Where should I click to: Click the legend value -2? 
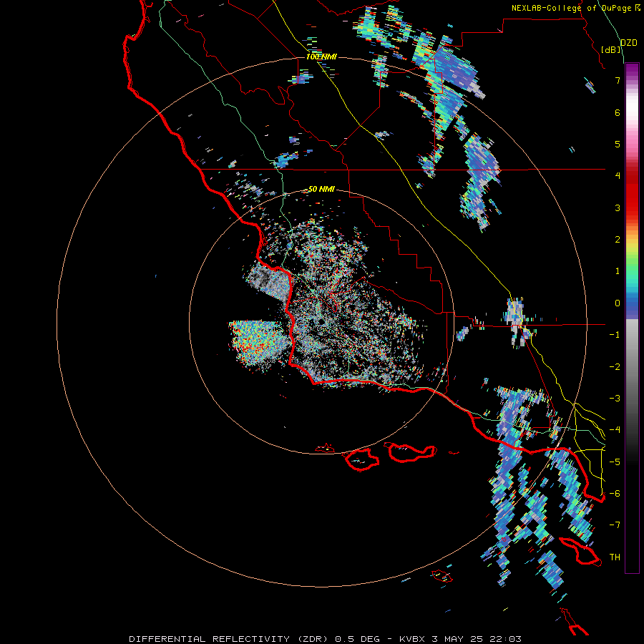615,366
